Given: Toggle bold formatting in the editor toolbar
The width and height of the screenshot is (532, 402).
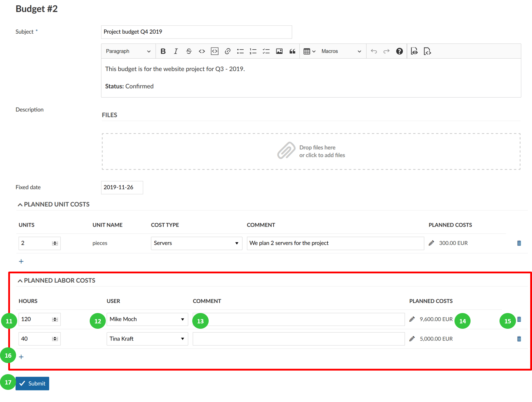Looking at the screenshot, I should click(x=163, y=51).
